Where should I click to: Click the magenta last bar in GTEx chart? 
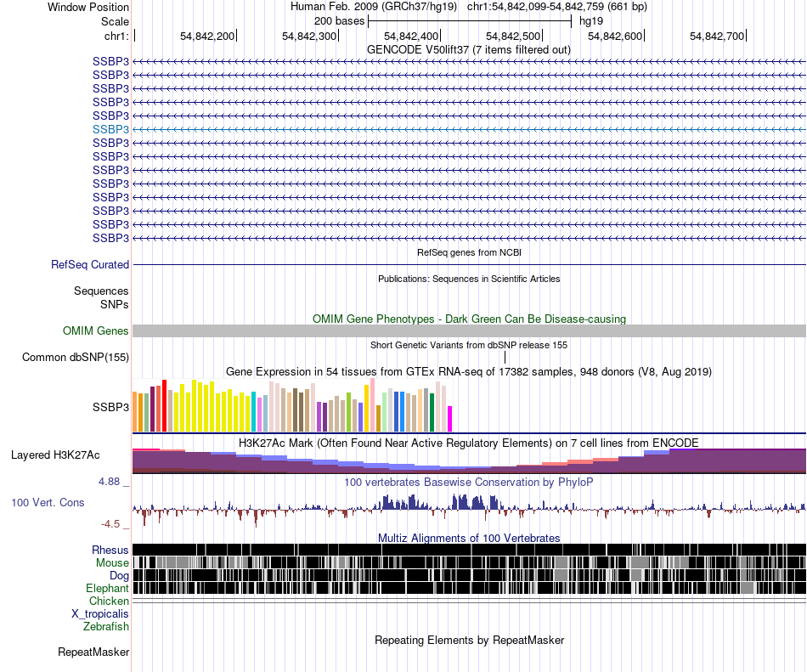[x=450, y=419]
